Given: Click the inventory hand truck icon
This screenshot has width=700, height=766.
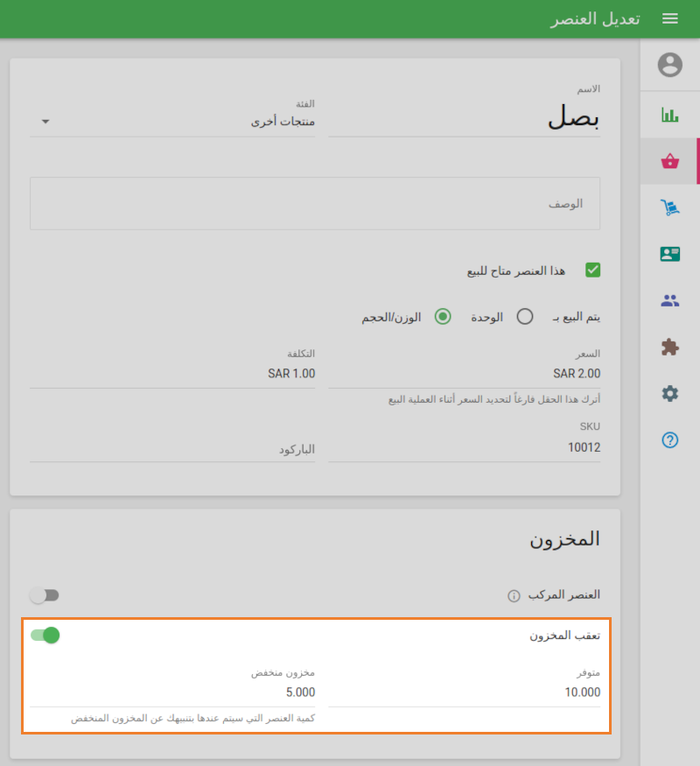Looking at the screenshot, I should (669, 207).
